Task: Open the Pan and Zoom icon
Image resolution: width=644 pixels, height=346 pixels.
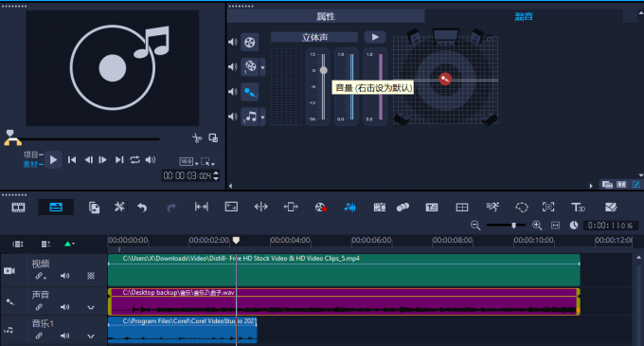Action: point(548,207)
